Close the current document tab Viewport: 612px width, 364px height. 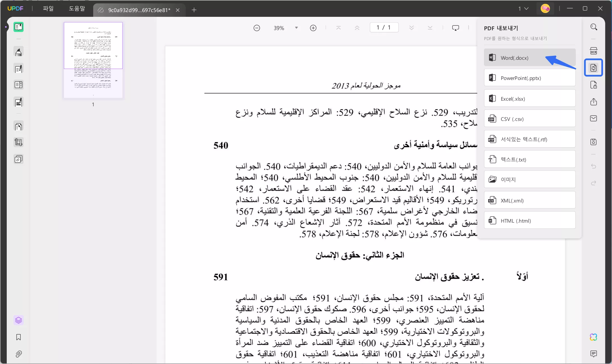(x=178, y=10)
